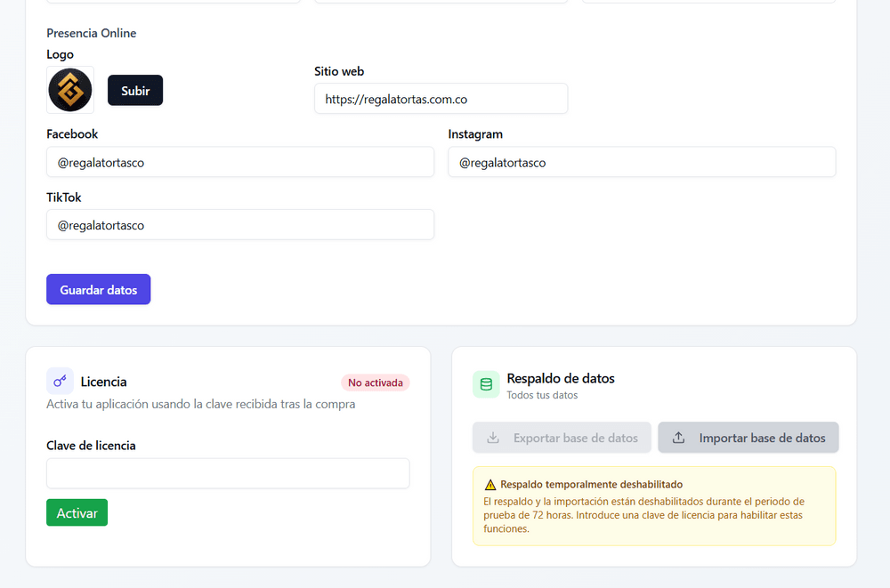Click Importar base de datos button text
Screen dimensions: 890x588
click(762, 438)
